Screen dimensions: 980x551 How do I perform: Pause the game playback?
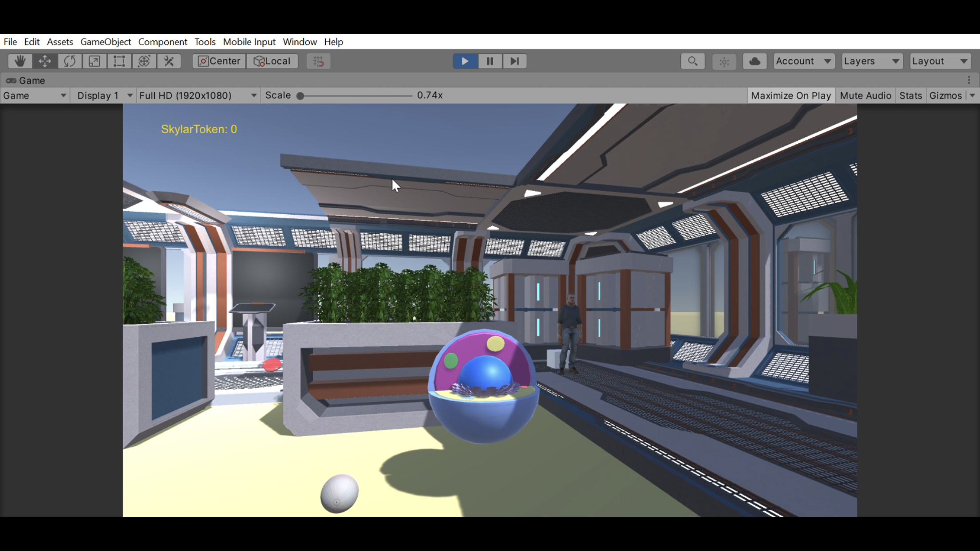[x=490, y=61]
